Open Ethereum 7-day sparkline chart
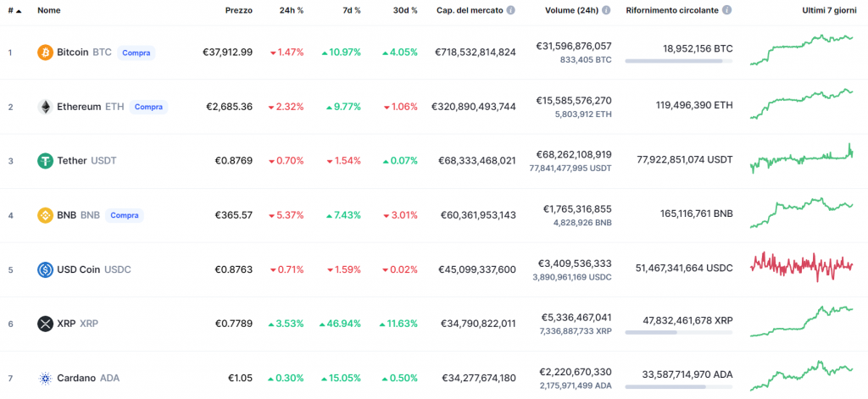The image size is (868, 399). tap(802, 103)
